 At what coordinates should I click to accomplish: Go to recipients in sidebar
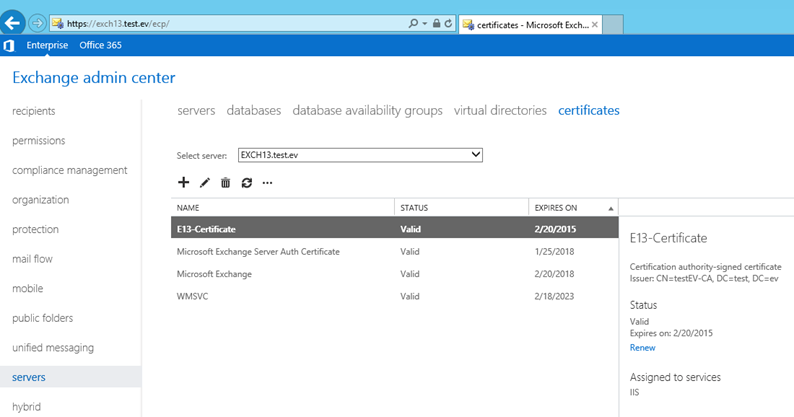[33, 111]
